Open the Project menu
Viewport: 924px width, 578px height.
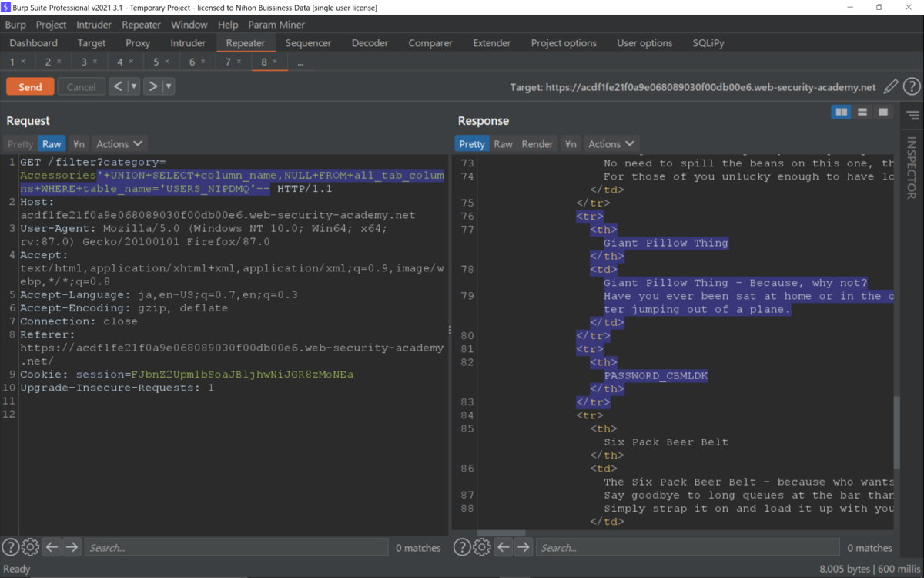click(x=52, y=25)
